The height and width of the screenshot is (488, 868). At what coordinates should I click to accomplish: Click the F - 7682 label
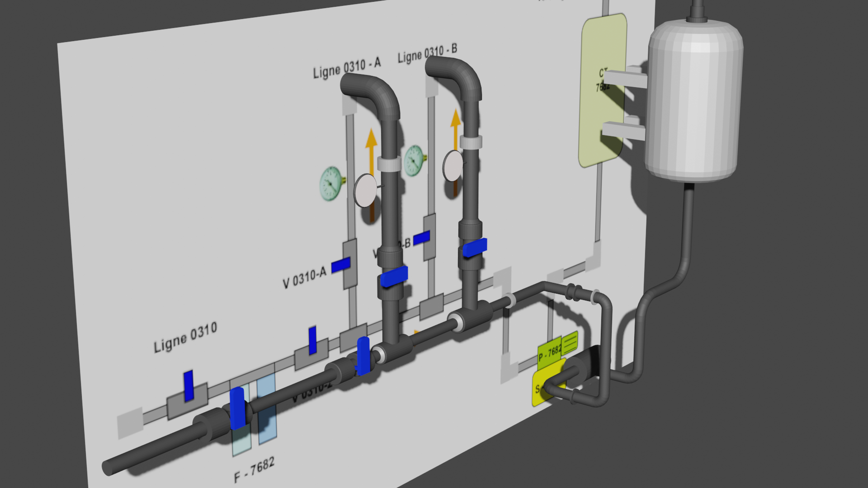[254, 470]
